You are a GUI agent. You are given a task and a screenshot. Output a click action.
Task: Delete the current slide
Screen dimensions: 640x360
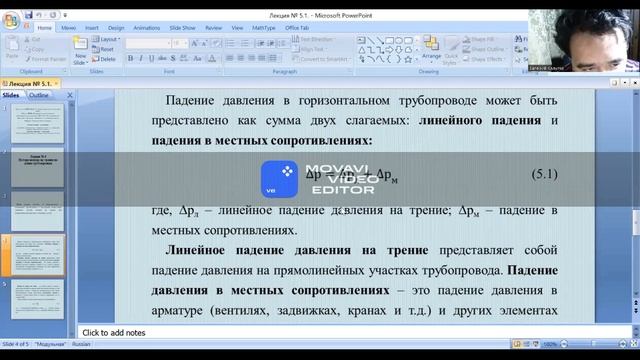coord(104,59)
